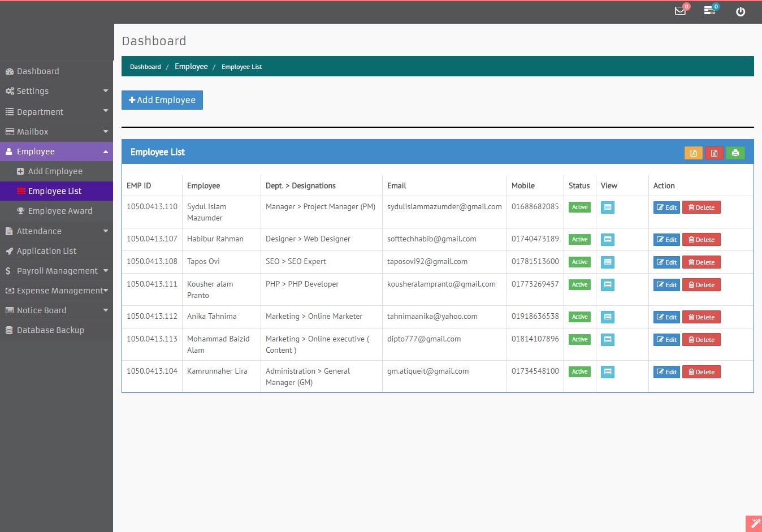
Task: Collapse the Employee sidebar menu
Action: click(x=57, y=152)
